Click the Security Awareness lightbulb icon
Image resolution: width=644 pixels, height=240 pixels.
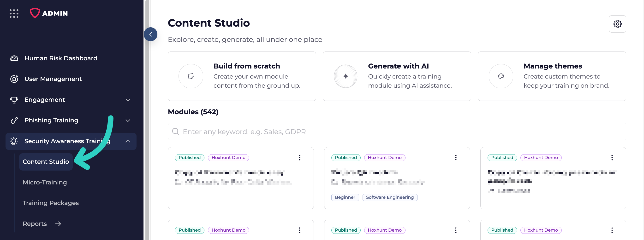[14, 141]
